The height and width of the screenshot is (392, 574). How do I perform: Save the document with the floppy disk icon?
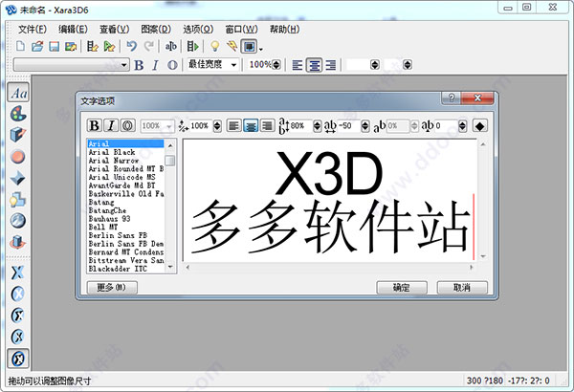click(x=55, y=46)
